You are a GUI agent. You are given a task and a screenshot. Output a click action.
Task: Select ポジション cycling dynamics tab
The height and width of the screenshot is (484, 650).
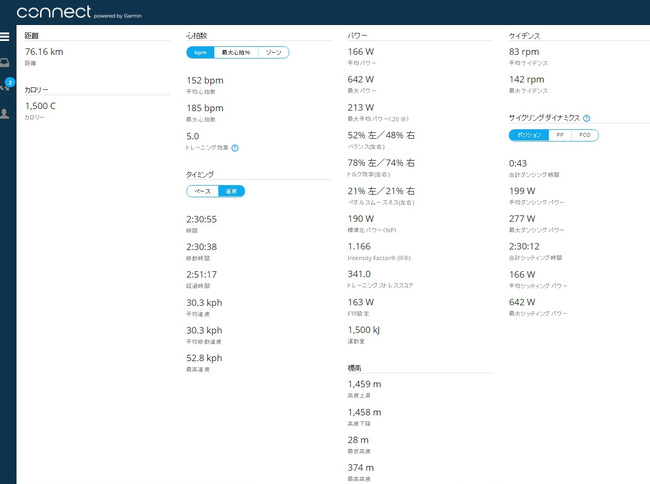coord(529,135)
